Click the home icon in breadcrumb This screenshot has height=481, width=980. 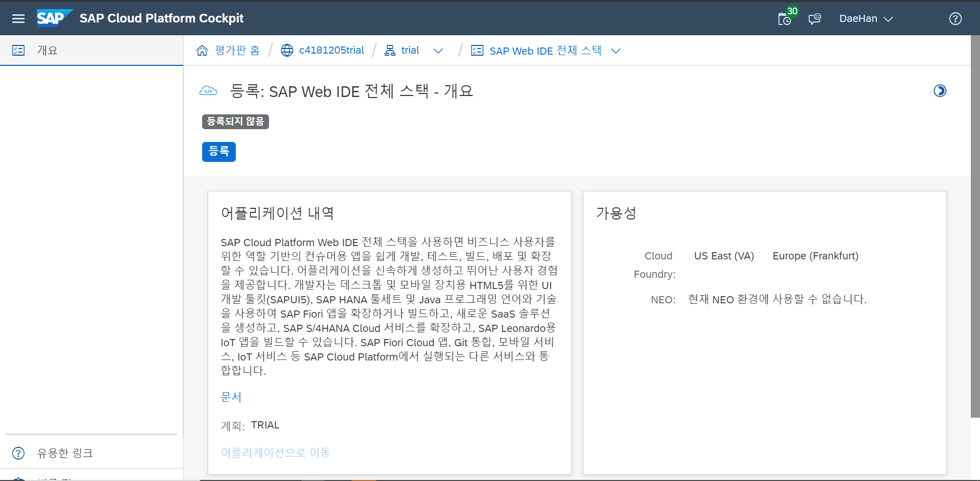click(x=202, y=51)
